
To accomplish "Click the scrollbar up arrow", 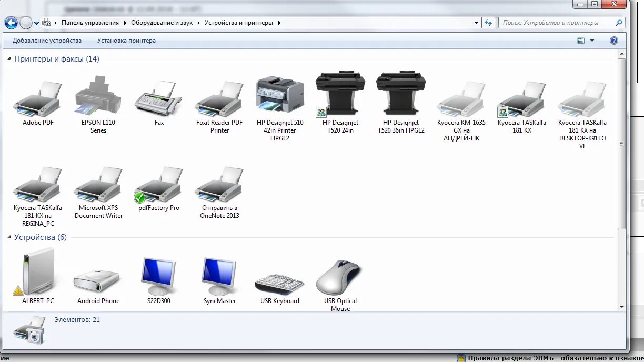I will [x=621, y=54].
